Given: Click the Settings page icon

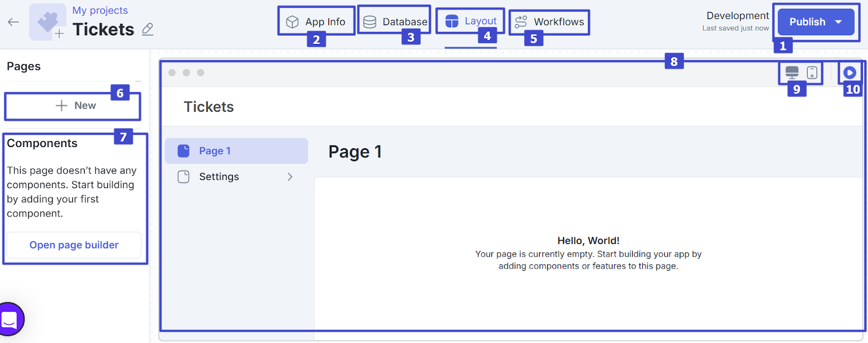Looking at the screenshot, I should coord(184,177).
